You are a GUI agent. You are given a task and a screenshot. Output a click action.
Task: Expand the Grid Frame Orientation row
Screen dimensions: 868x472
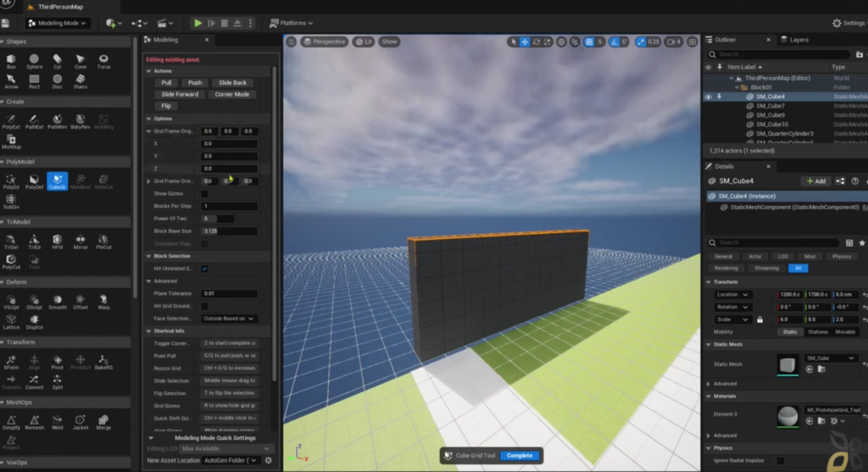(x=148, y=181)
